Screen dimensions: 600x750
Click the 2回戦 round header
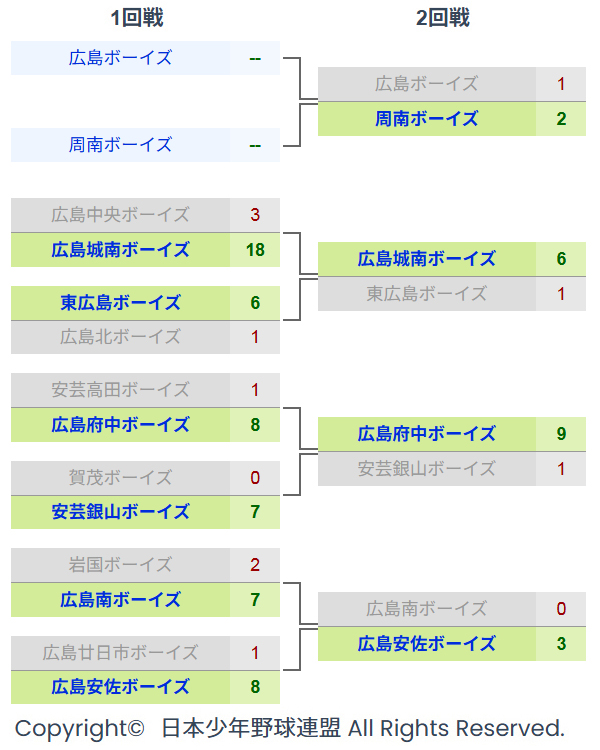click(x=442, y=18)
